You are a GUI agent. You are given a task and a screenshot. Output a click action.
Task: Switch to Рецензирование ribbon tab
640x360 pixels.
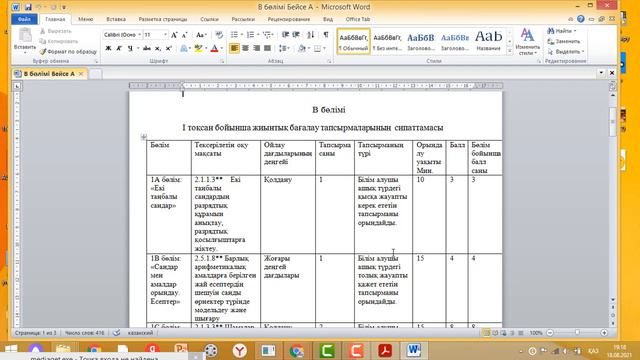point(289,19)
